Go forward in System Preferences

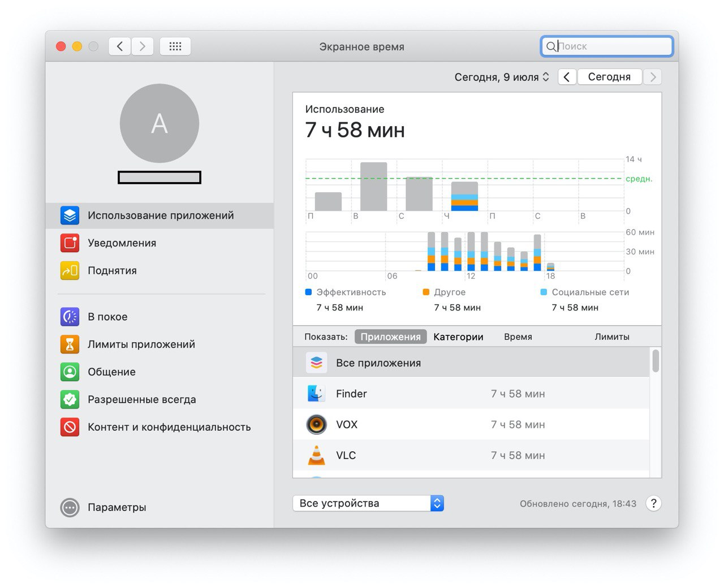click(143, 46)
